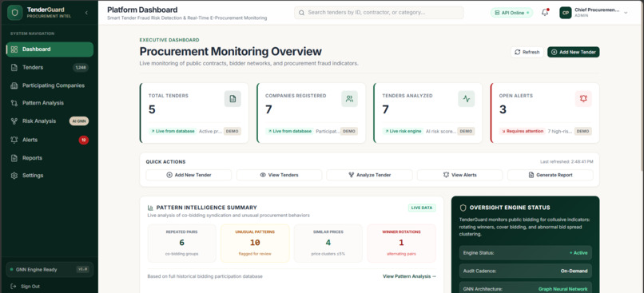
Task: Open Settings in the sidebar
Action: coord(50,175)
